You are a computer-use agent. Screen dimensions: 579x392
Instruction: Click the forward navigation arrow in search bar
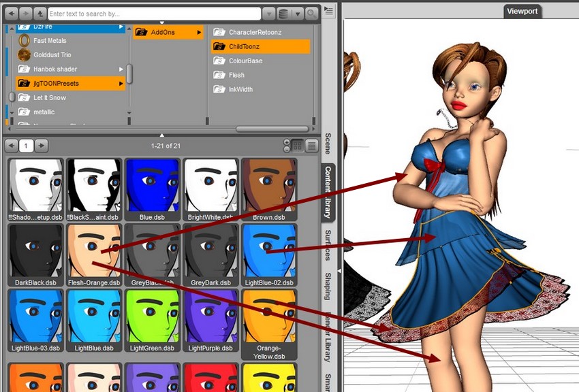[25, 14]
